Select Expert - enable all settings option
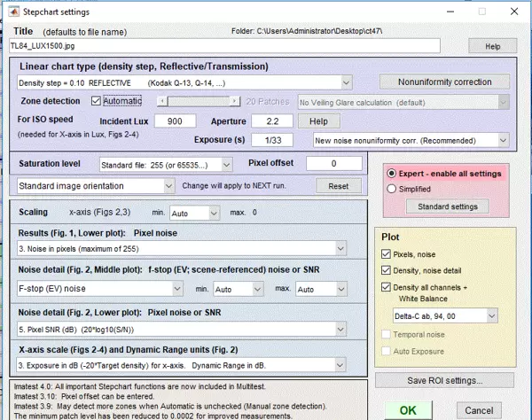The height and width of the screenshot is (420, 532). pos(392,174)
